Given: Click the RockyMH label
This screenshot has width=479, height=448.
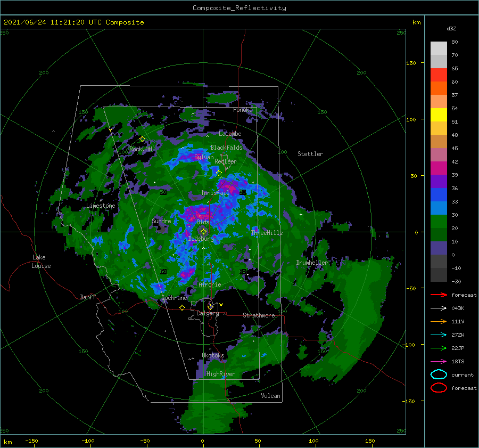Looking at the screenshot, I should point(141,149).
